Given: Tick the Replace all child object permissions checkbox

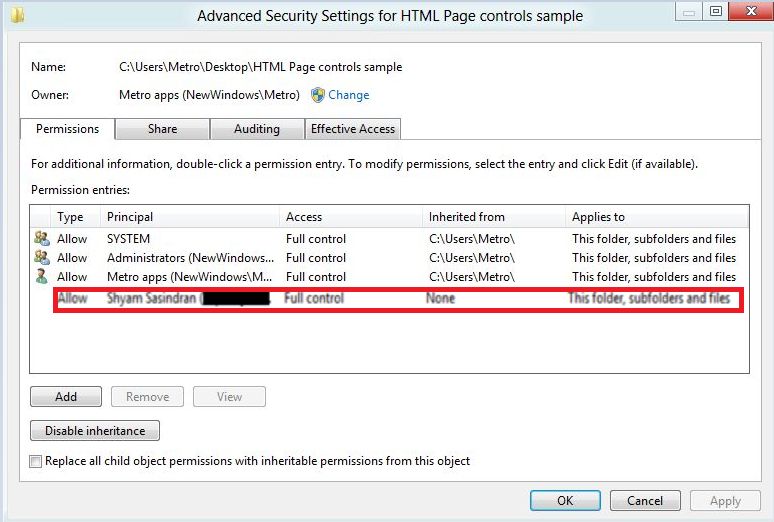Looking at the screenshot, I should [x=37, y=462].
